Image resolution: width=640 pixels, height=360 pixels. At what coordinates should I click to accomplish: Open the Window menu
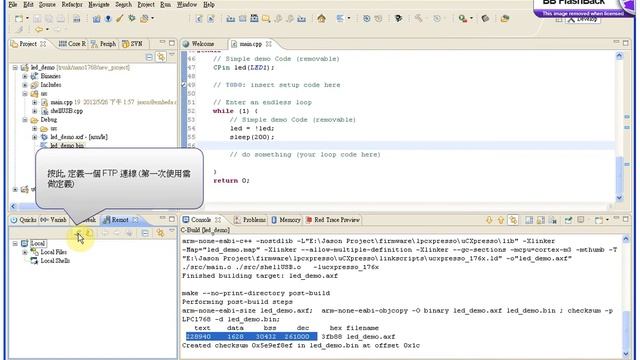[x=187, y=4]
